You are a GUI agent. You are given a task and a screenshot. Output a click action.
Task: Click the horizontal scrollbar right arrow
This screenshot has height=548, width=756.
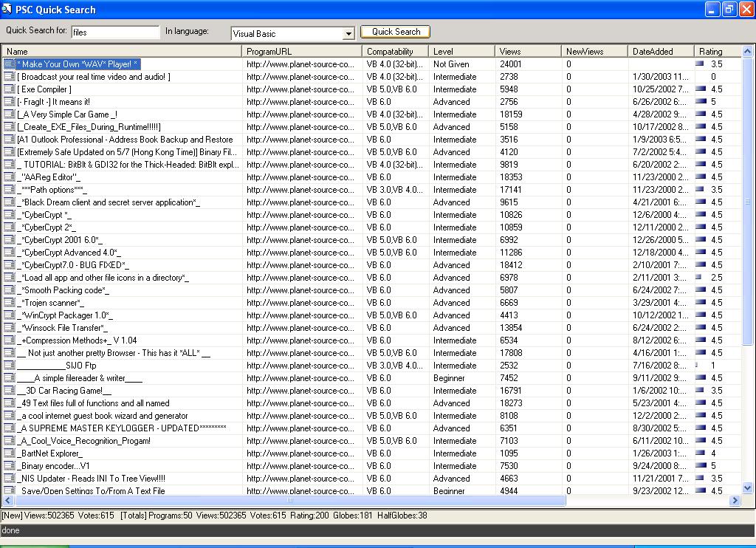pos(735,501)
